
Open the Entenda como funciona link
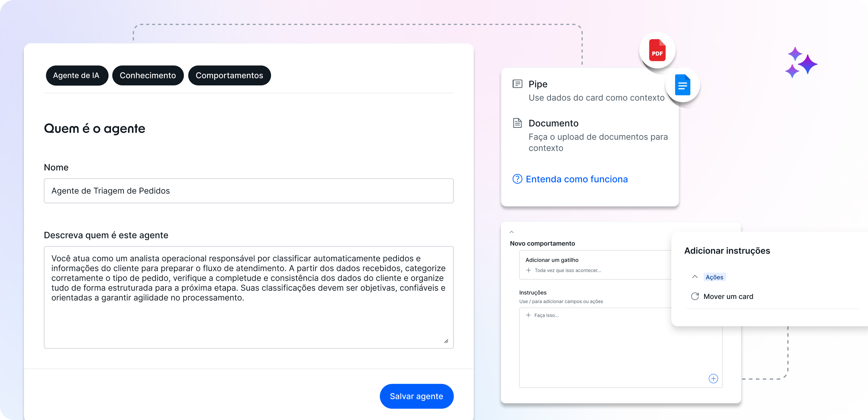coord(576,179)
